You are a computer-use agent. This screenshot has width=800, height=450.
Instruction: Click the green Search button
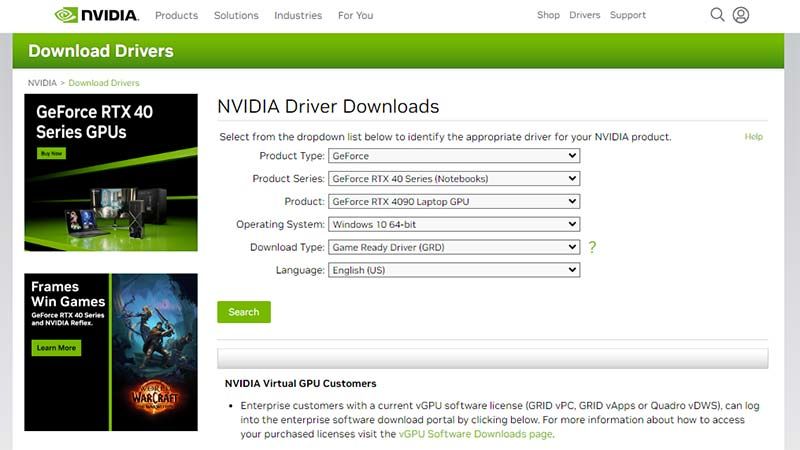point(244,312)
